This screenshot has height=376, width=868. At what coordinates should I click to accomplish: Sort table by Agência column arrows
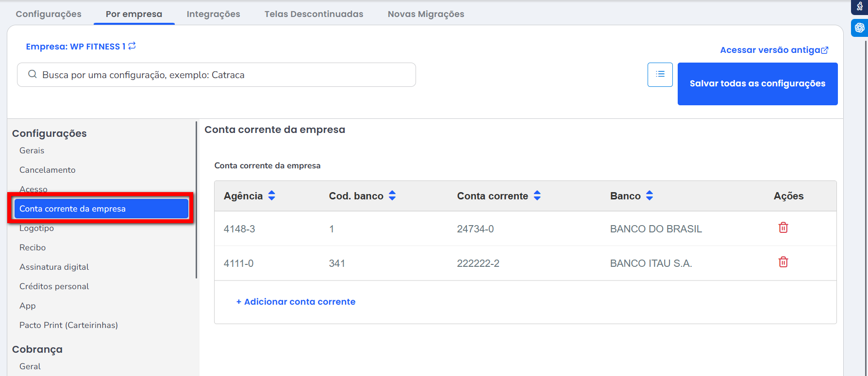coord(272,196)
